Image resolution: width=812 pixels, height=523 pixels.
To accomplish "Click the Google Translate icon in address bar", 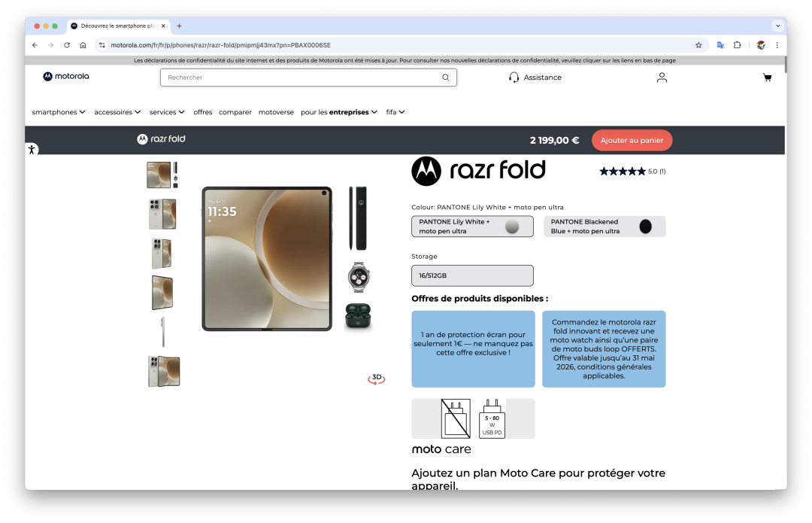I will pyautogui.click(x=720, y=45).
